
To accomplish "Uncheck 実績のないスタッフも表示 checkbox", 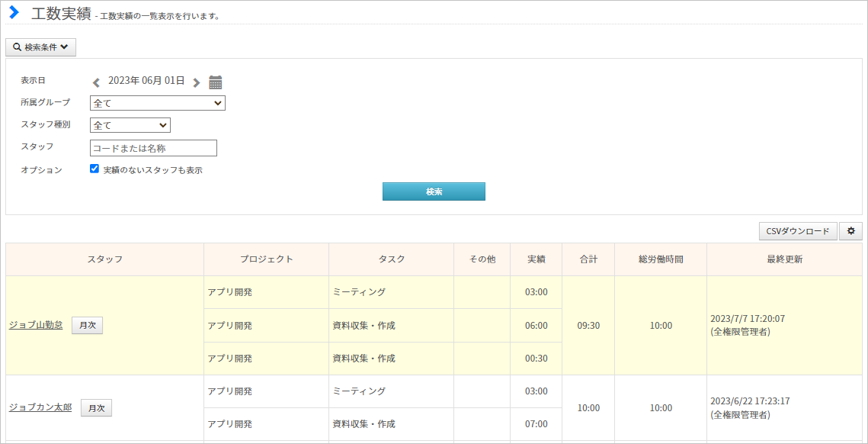I will coord(94,169).
